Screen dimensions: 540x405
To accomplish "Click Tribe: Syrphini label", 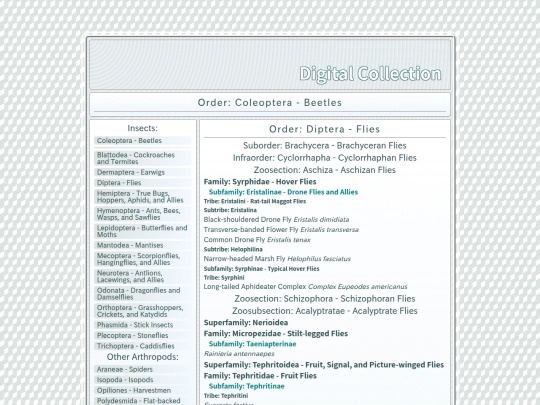I will pyautogui.click(x=224, y=278).
